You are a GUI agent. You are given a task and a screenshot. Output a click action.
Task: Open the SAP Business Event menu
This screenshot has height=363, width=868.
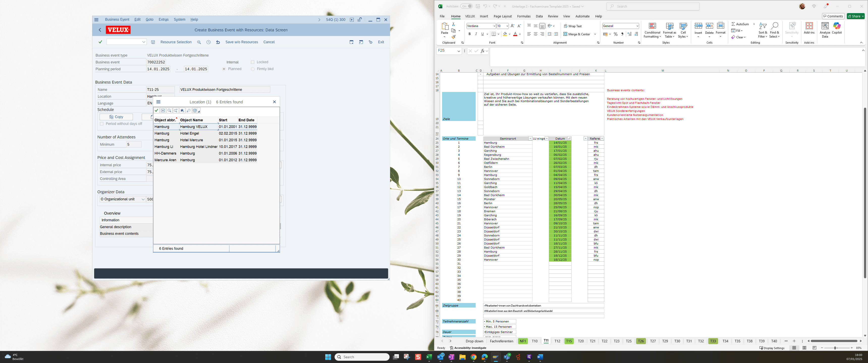click(x=117, y=19)
